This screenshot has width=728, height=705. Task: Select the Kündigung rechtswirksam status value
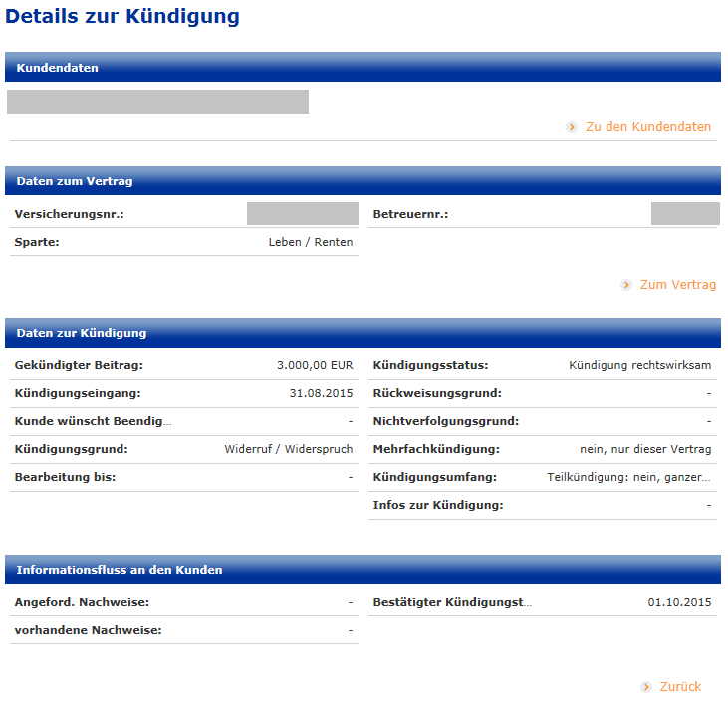(639, 365)
